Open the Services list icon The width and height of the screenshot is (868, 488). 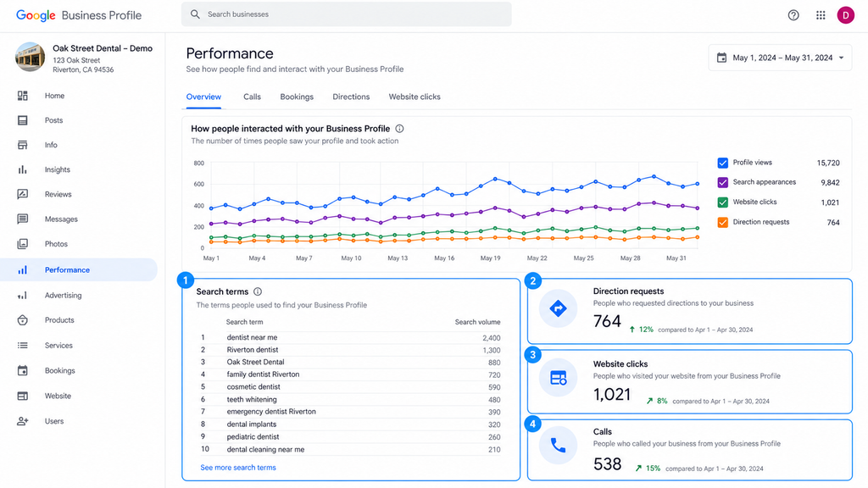(23, 346)
